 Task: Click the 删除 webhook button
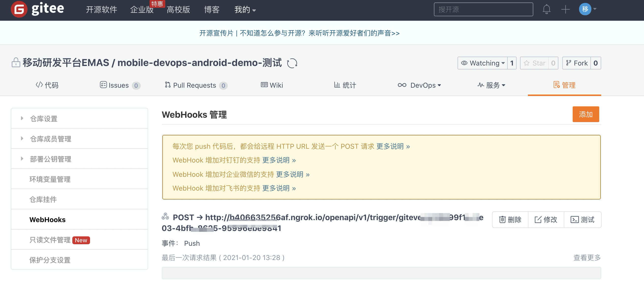510,220
